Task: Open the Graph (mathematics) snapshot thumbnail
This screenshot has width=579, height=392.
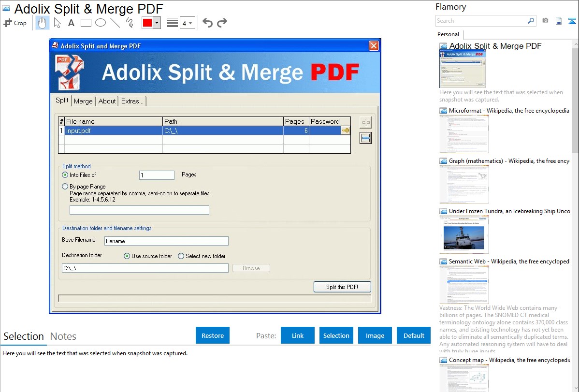Action: [464, 184]
